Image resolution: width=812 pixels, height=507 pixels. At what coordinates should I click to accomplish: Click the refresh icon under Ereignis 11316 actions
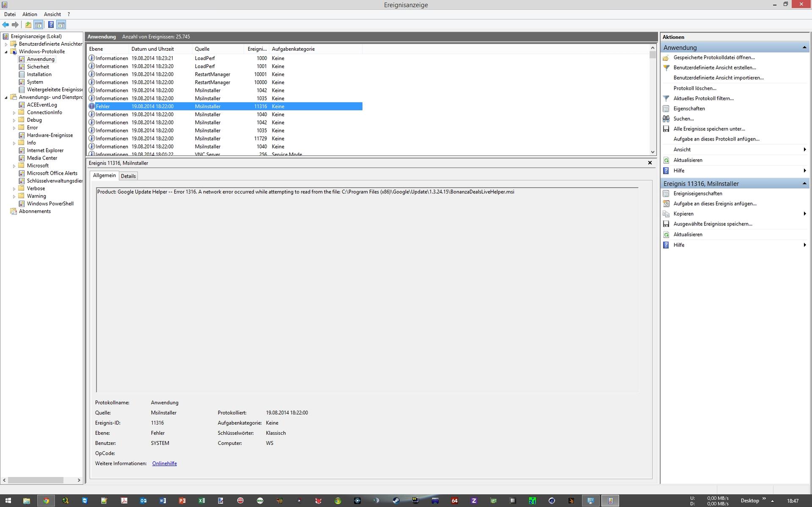(x=666, y=235)
